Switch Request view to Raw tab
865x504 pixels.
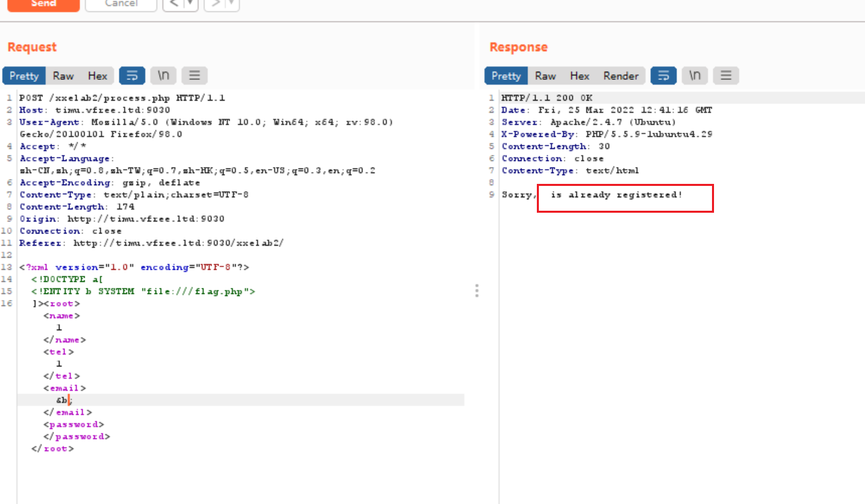pyautogui.click(x=63, y=76)
